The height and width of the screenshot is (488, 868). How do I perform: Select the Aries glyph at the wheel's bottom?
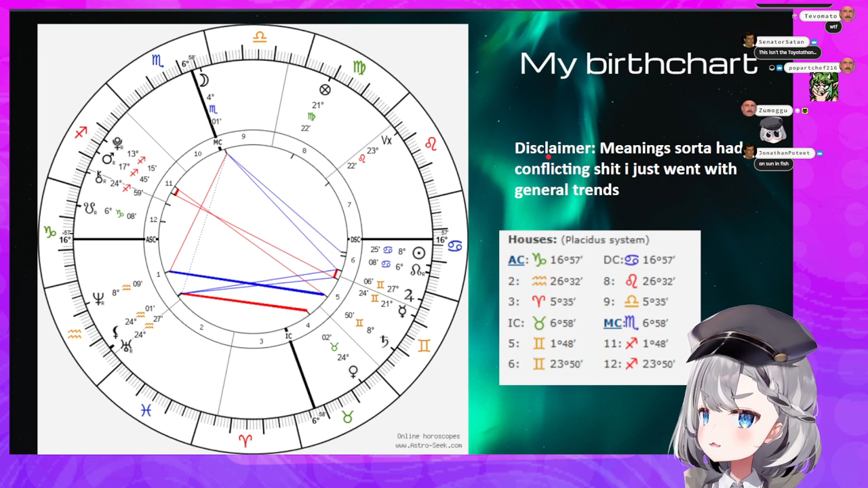tap(245, 441)
